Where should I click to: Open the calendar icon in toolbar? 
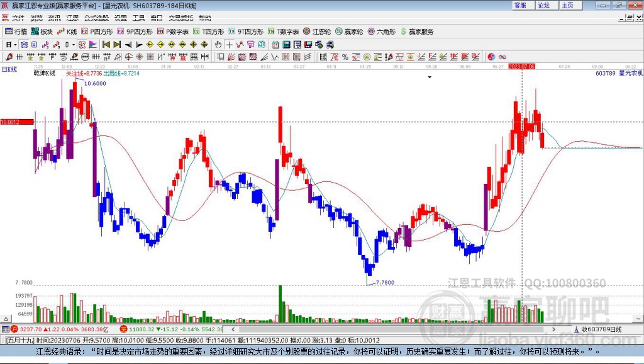tap(275, 45)
